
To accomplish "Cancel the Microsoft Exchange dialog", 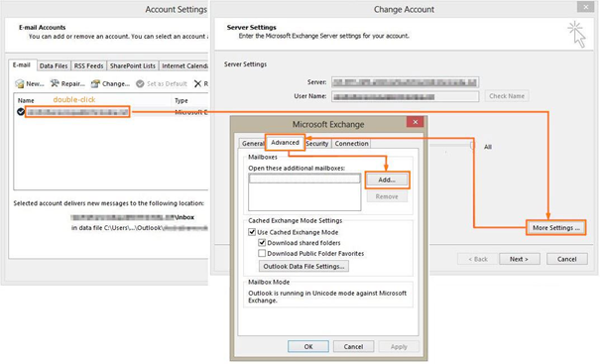I will (x=353, y=346).
